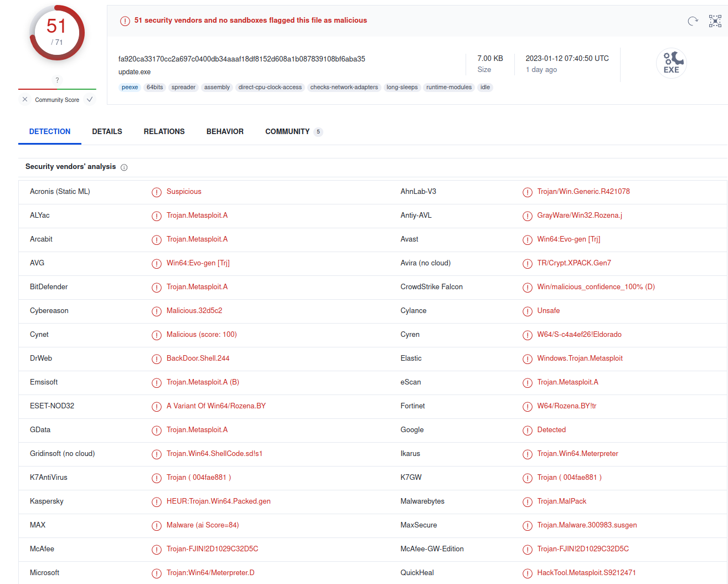Click the Gridinsoft (no cloud) vendor name
This screenshot has height=584, width=728.
tap(63, 454)
